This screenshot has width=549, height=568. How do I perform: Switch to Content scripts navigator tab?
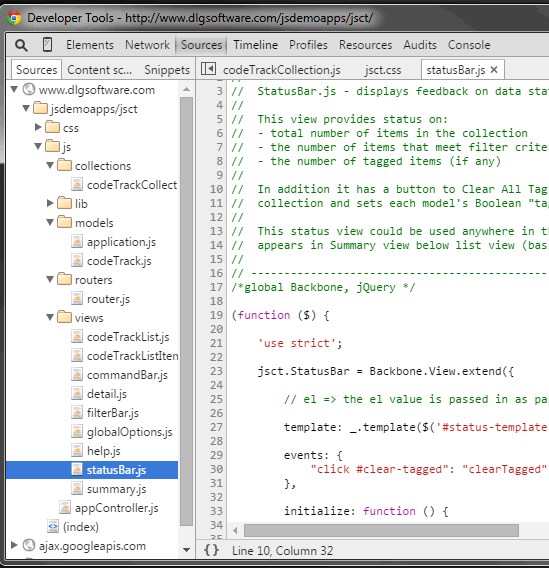[x=100, y=70]
